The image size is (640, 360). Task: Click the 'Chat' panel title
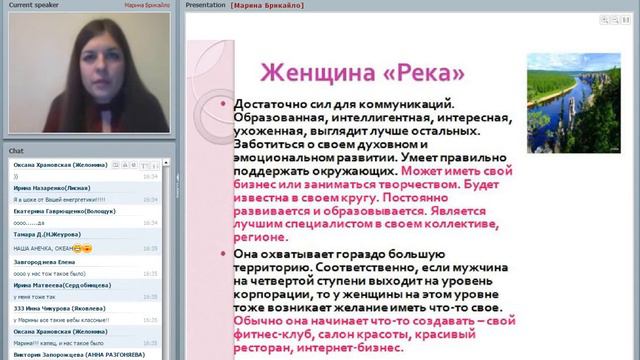(x=16, y=151)
